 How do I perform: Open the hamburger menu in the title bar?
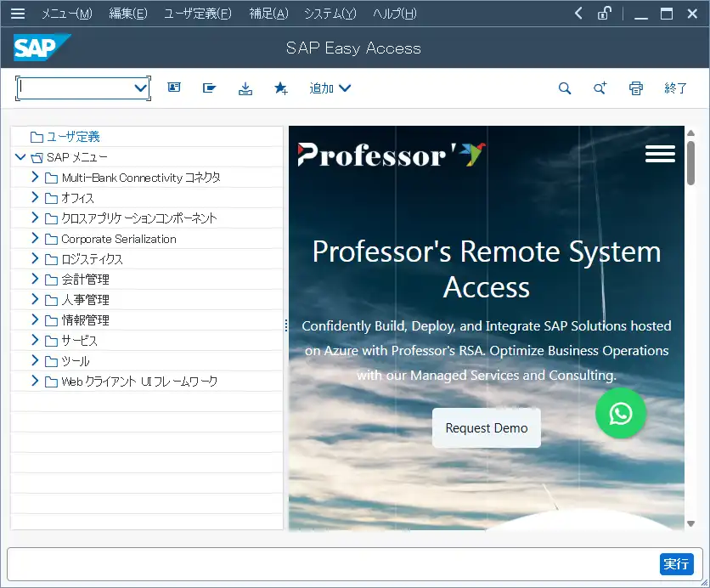[18, 13]
